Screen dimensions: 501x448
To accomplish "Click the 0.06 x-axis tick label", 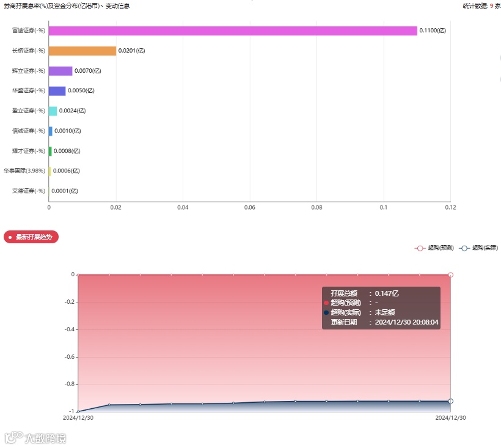I will 249,207.
